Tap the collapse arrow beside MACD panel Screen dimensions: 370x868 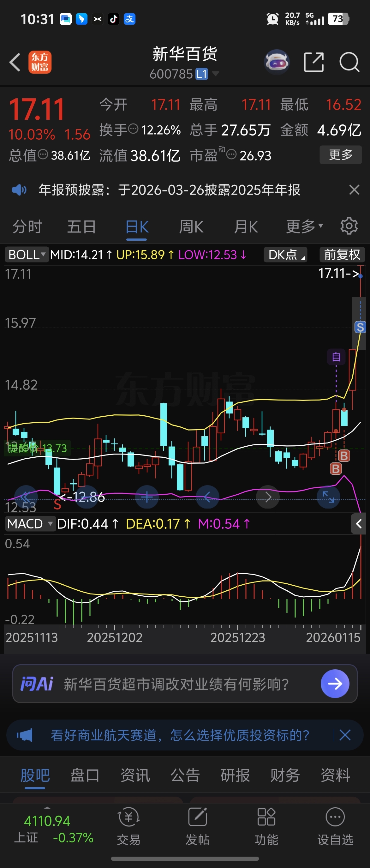tap(359, 524)
